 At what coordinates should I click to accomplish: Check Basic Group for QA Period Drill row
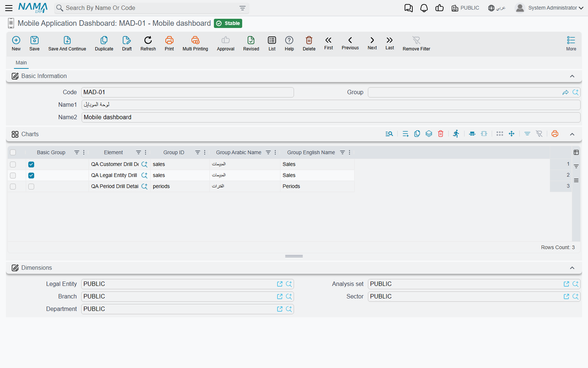click(31, 187)
